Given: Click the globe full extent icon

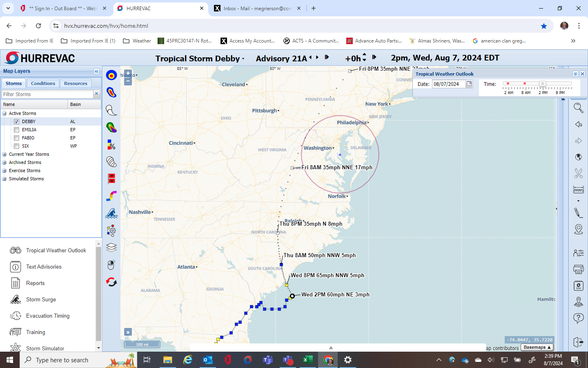Looking at the screenshot, I should point(578,157).
